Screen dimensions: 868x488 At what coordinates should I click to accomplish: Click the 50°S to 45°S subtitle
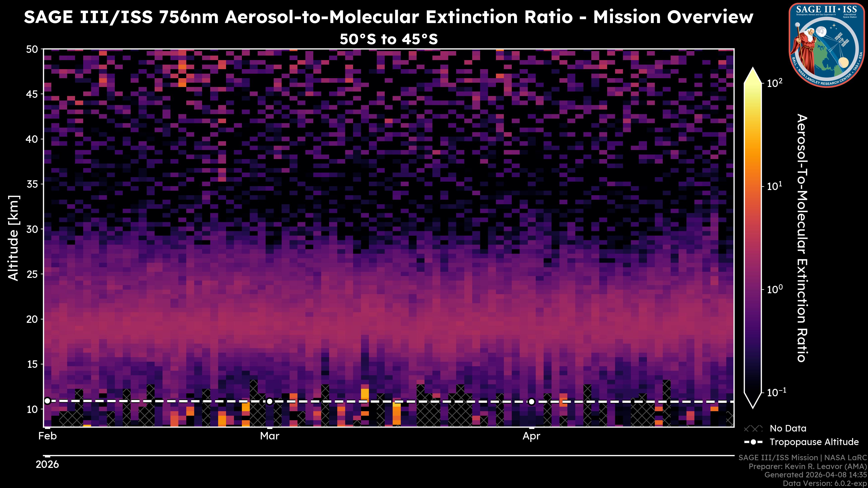(389, 39)
